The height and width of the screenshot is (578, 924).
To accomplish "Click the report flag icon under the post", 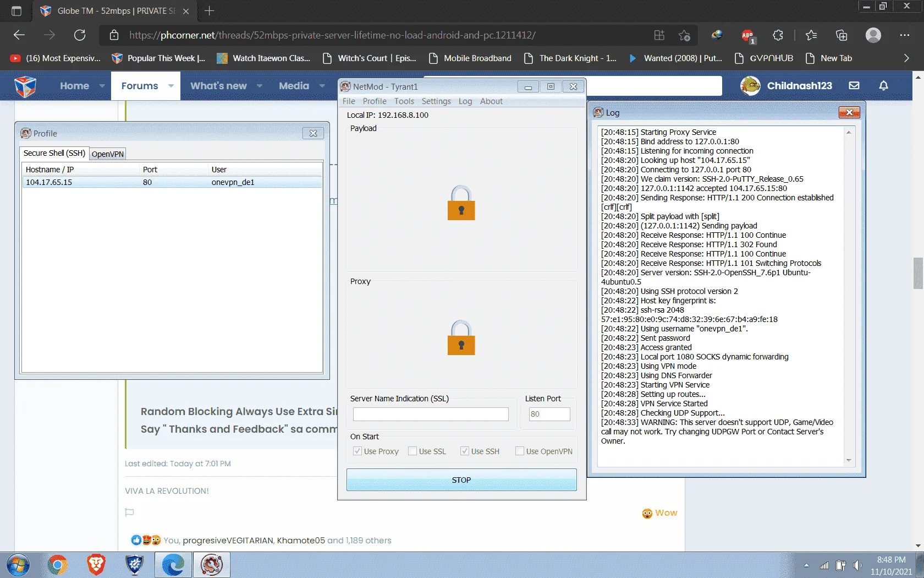I will (x=129, y=512).
